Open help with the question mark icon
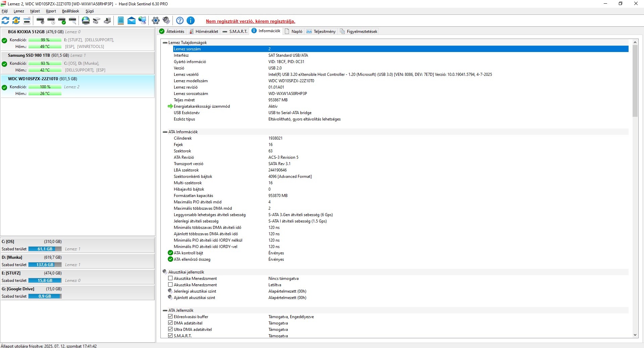The image size is (644, 348). click(x=180, y=20)
